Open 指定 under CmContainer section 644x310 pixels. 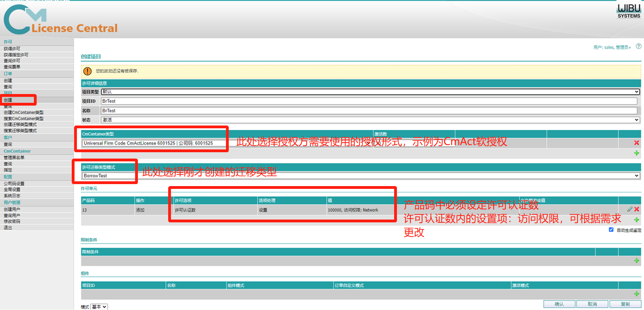[8, 170]
